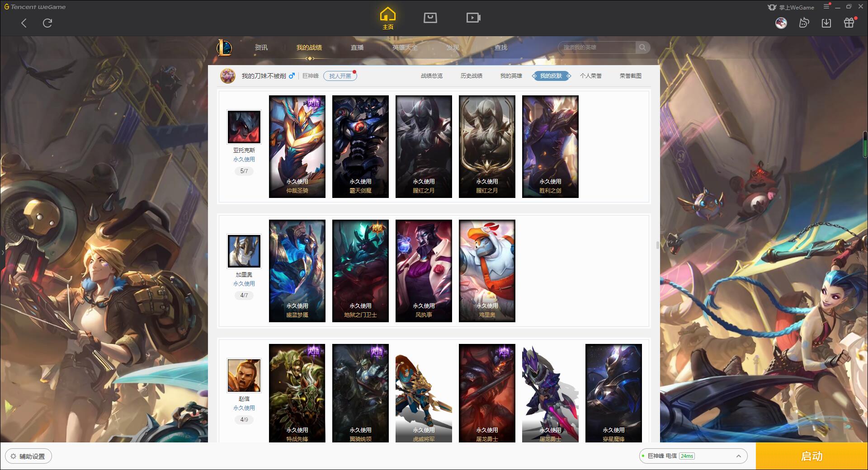
Task: Open the gift box icon
Action: (849, 23)
